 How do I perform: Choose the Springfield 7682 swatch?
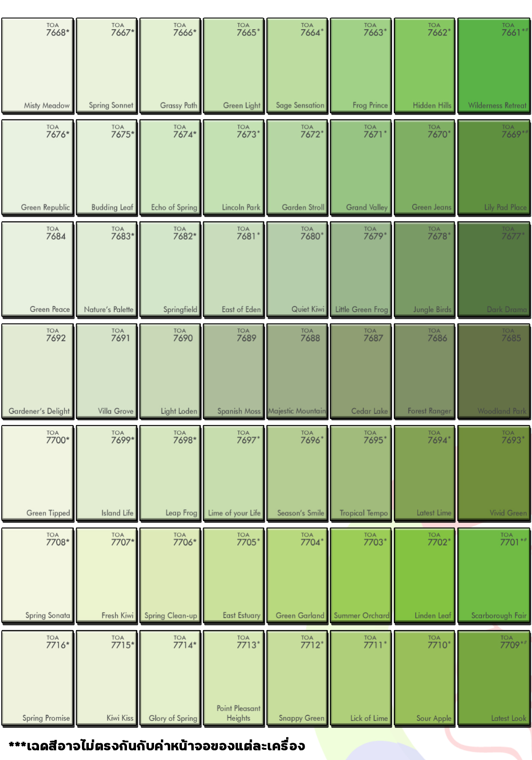point(170,270)
